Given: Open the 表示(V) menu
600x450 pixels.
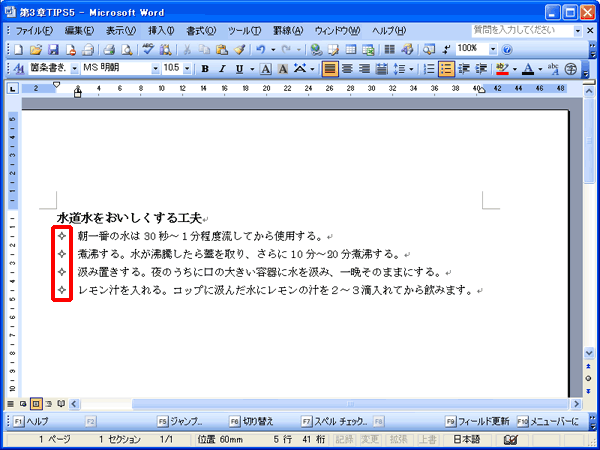Looking at the screenshot, I should pos(121,31).
